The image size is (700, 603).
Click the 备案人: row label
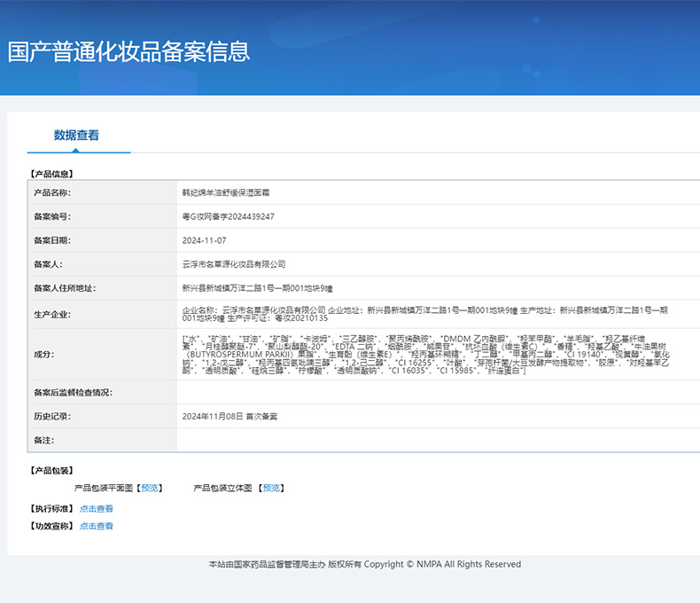point(48,264)
